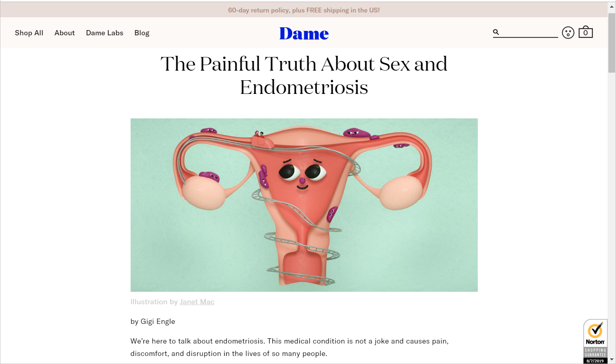
Task: Click the scrollbar down arrow
Action: point(612,360)
